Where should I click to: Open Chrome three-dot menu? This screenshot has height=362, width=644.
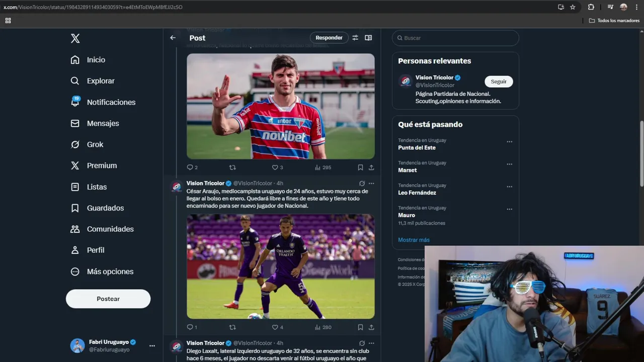coord(635,7)
